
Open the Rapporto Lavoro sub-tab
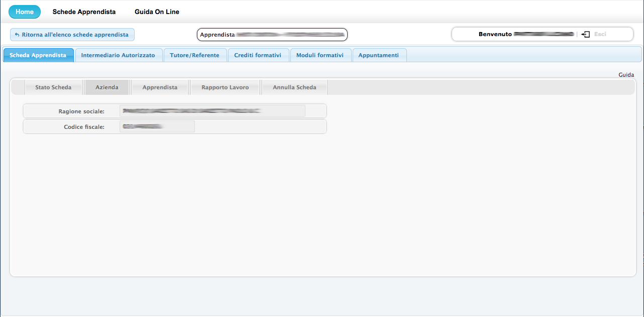tap(225, 87)
